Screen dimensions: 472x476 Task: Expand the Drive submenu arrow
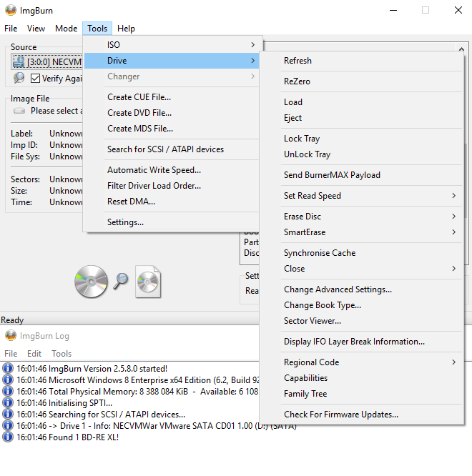(x=252, y=61)
